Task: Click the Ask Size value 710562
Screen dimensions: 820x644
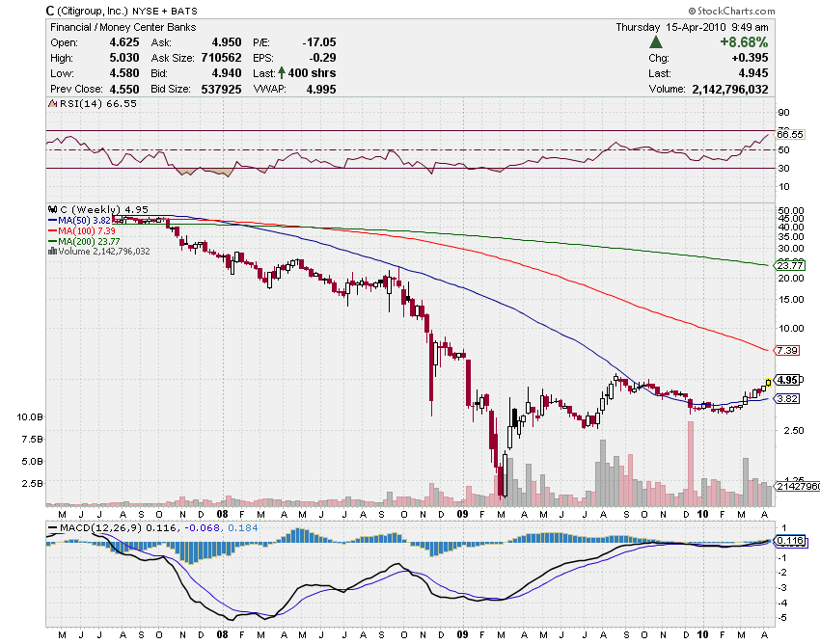Action: [221, 58]
